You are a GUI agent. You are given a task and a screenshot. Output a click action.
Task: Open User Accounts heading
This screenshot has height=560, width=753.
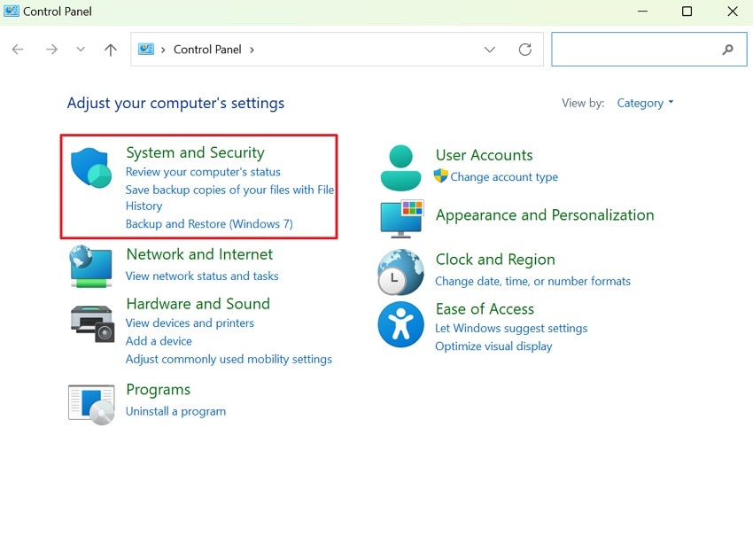click(484, 155)
